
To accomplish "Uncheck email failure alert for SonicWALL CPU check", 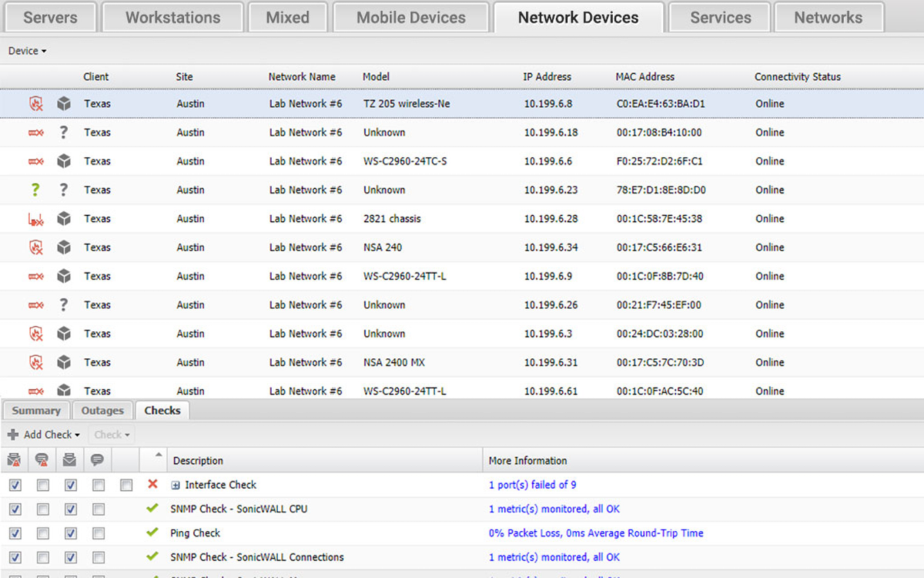I will [15, 509].
